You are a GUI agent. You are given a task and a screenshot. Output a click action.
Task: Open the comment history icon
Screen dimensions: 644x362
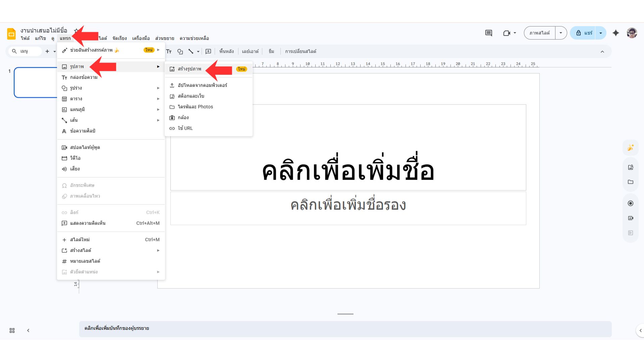point(489,33)
